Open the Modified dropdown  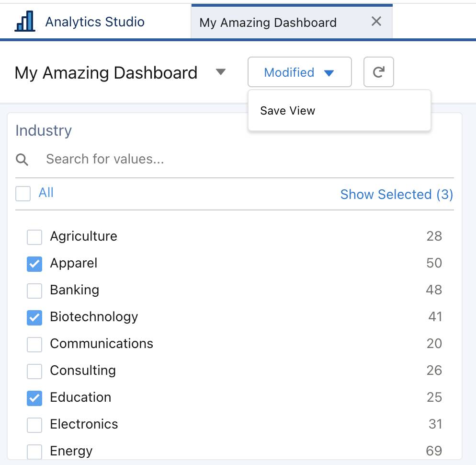pyautogui.click(x=299, y=72)
